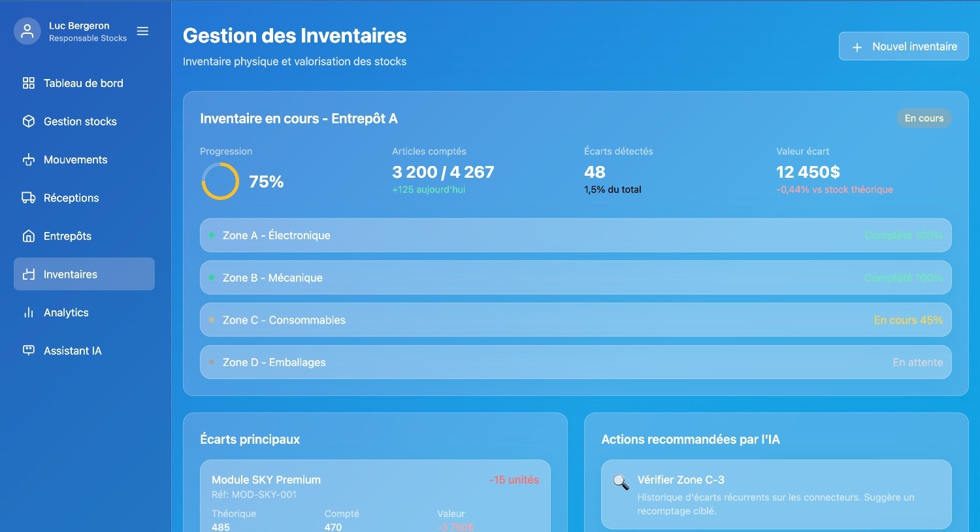Click the Entrepôts warehouse icon

coord(28,236)
